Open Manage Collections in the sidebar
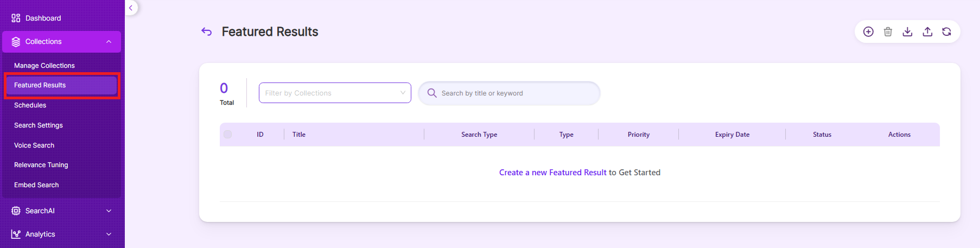Screen dimensions: 980x248 pos(44,65)
